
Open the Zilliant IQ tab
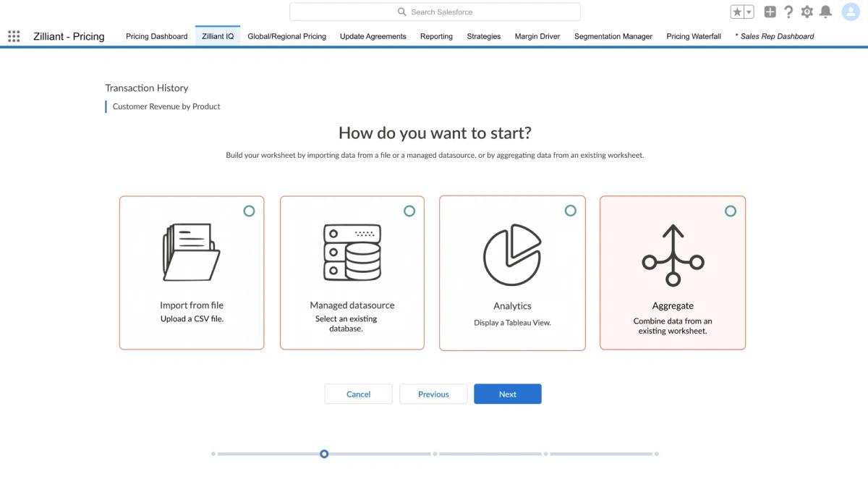click(218, 36)
